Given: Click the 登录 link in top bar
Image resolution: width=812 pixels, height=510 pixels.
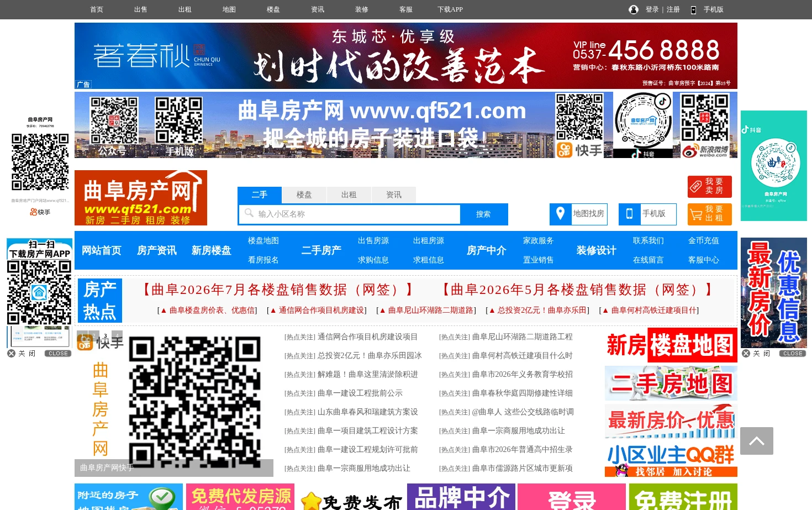Looking at the screenshot, I should 652,9.
